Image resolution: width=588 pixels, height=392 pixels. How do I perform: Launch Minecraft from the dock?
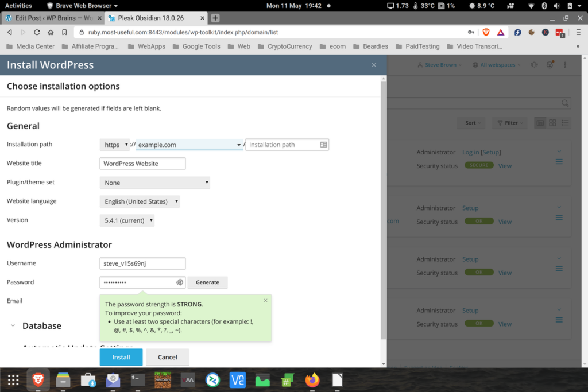(x=163, y=380)
